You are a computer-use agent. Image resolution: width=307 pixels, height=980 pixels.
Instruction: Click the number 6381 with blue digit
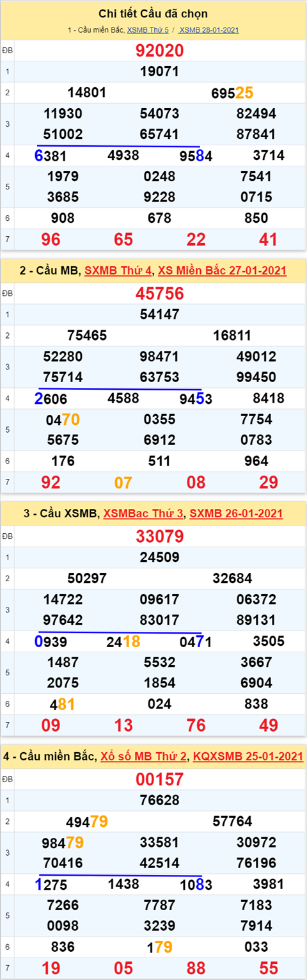click(51, 156)
